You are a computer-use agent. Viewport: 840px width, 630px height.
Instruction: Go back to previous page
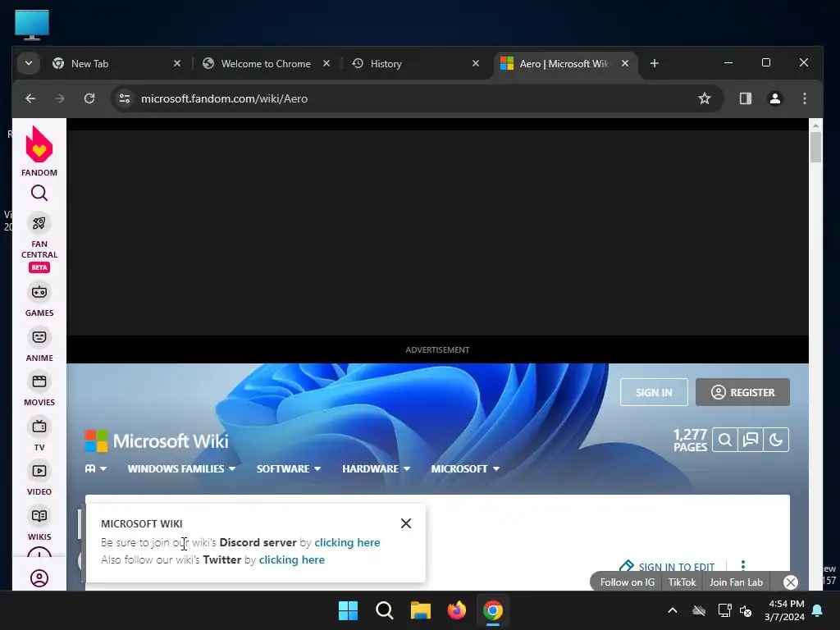[x=30, y=98]
